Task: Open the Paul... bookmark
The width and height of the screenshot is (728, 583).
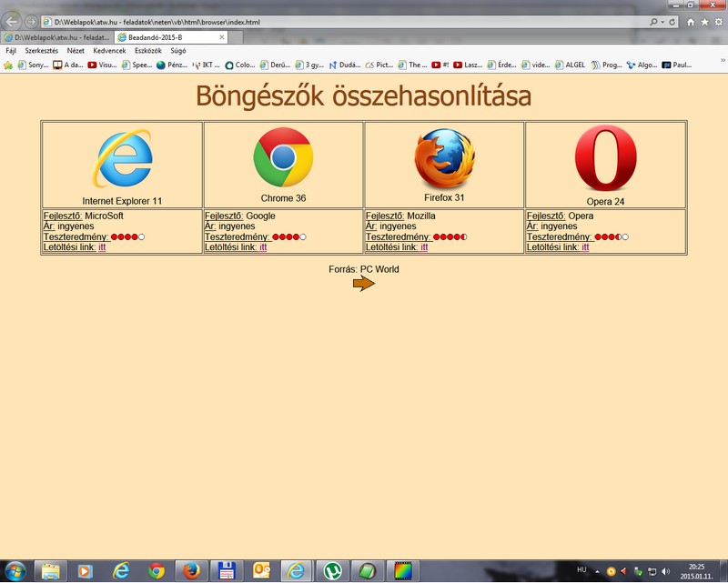Action: coord(677,65)
